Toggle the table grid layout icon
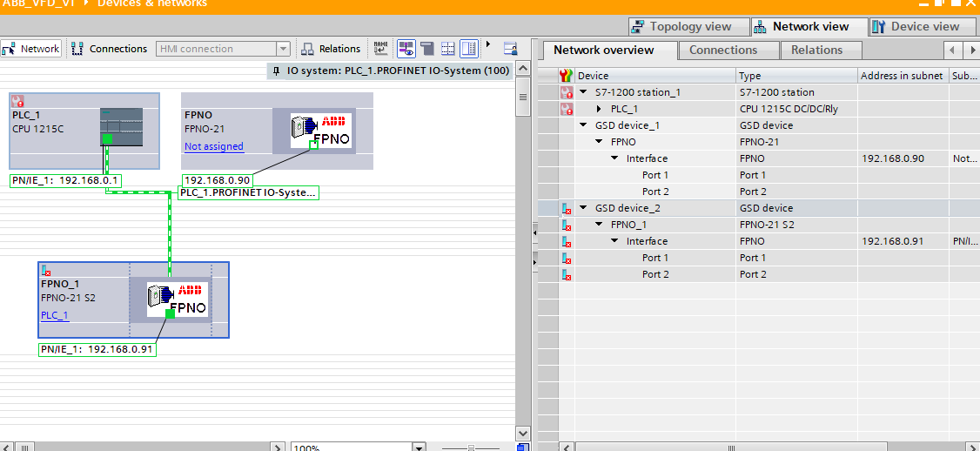 coord(448,48)
